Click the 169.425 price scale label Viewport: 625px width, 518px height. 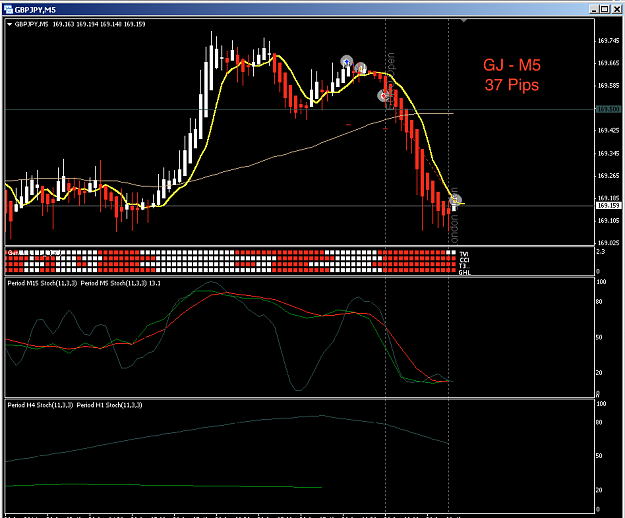(x=608, y=130)
